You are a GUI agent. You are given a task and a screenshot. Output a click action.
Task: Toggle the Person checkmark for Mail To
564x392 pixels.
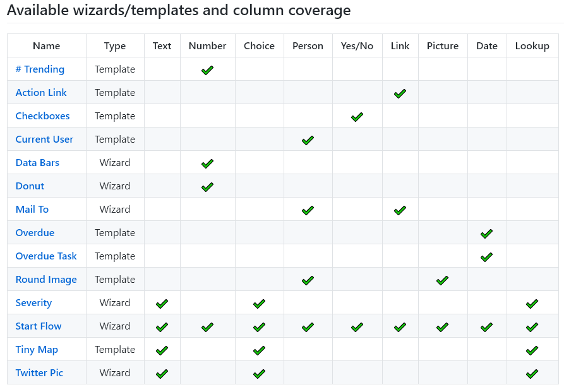click(308, 210)
